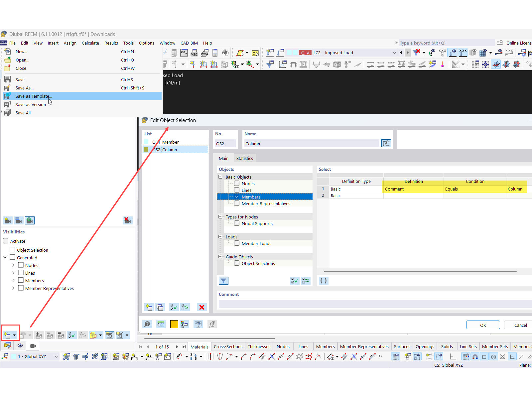This screenshot has height=399, width=532.
Task: Click the invert selection icon under Objects list
Action: tap(306, 281)
